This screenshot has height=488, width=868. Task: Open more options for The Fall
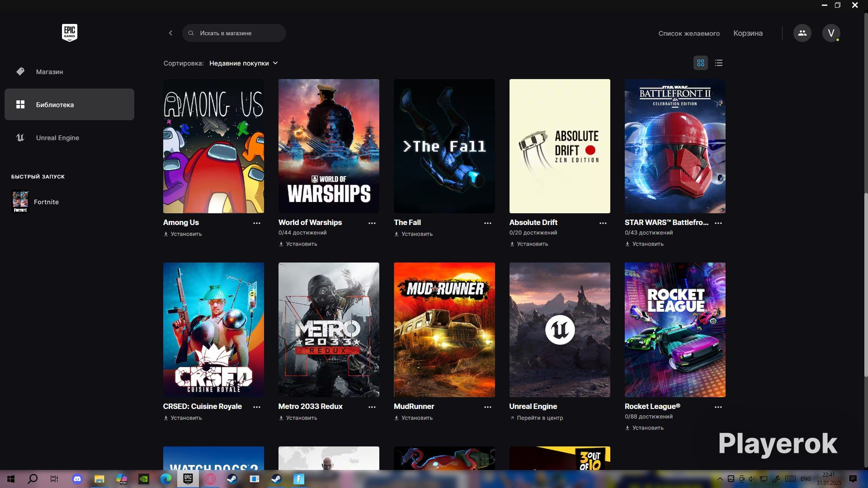coord(488,223)
